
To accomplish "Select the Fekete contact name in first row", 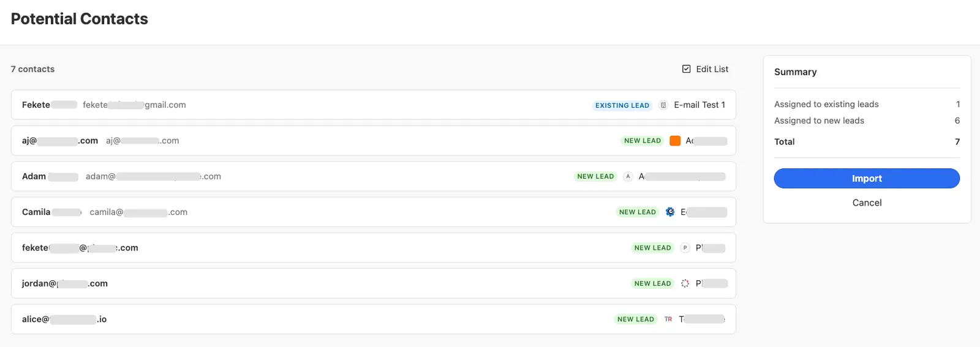I will (x=49, y=105).
